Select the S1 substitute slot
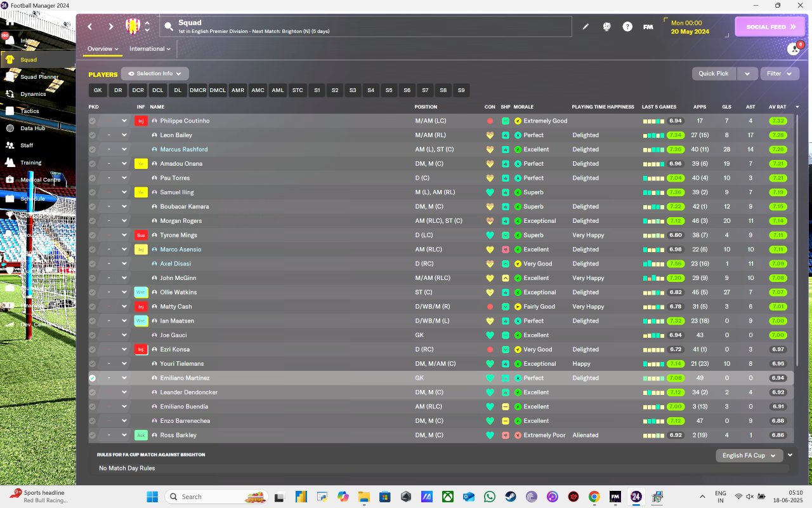812x508 pixels. [317, 90]
